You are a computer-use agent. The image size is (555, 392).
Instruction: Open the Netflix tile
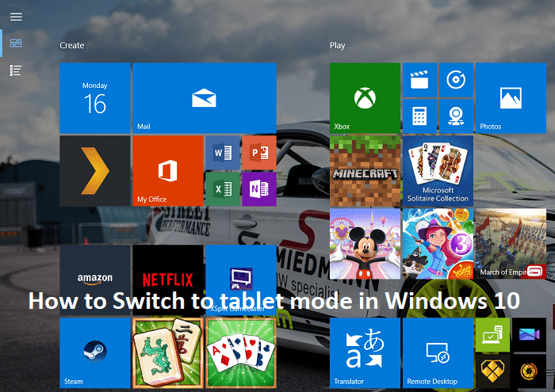(x=167, y=278)
